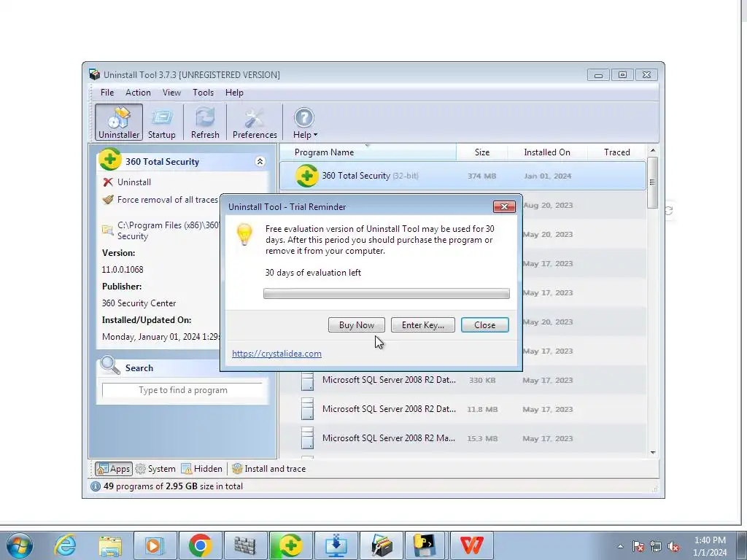Screen dimensions: 747x560
Task: Select the Uninstaller toolbar icon
Action: tap(119, 122)
